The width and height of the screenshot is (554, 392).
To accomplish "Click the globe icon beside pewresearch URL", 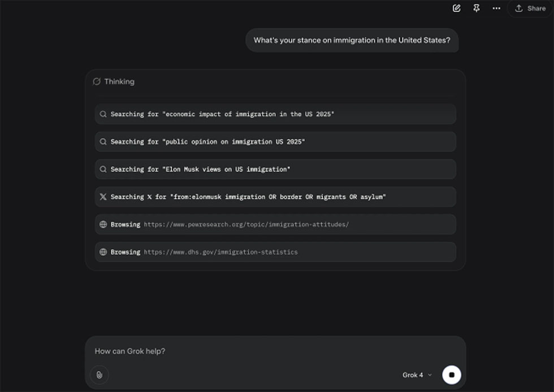I will [x=103, y=224].
